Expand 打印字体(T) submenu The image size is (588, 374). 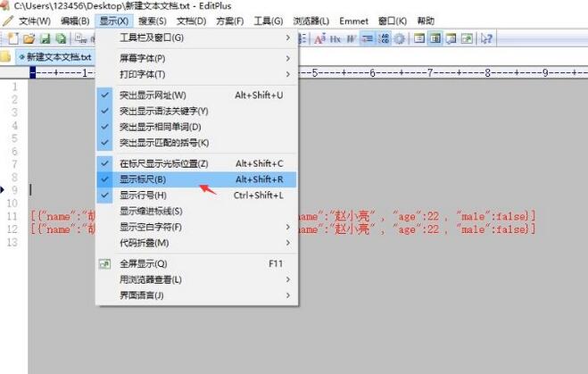[x=197, y=74]
